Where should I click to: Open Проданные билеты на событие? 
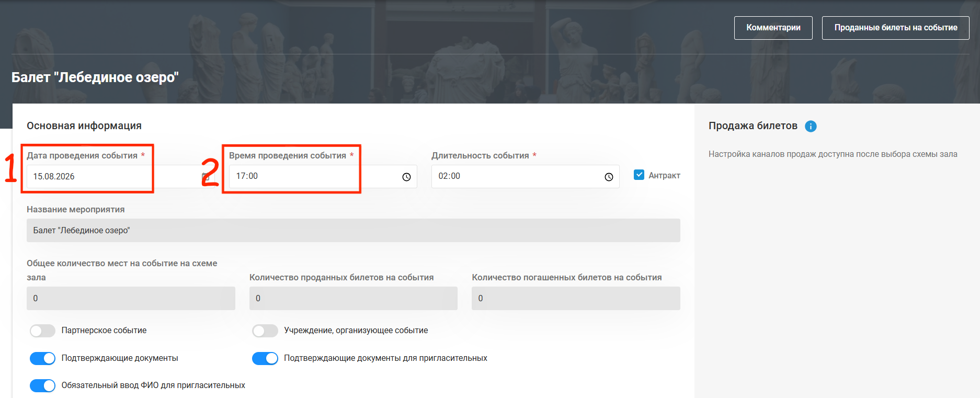pyautogui.click(x=896, y=28)
